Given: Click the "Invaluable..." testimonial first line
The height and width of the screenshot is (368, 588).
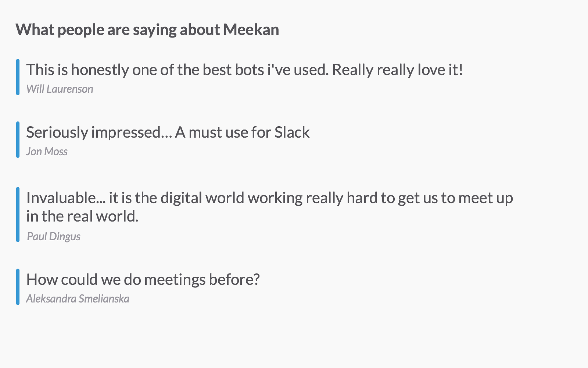Looking at the screenshot, I should pyautogui.click(x=269, y=198).
